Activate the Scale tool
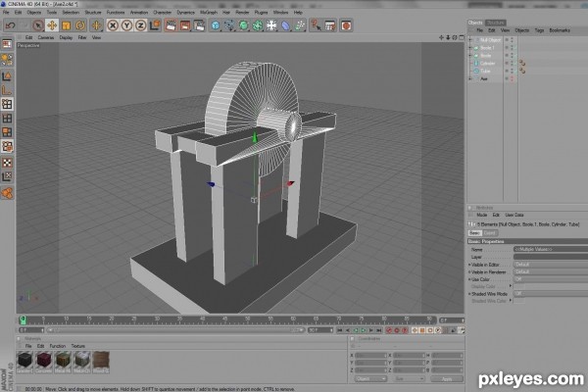588x392 pixels. click(x=66, y=25)
